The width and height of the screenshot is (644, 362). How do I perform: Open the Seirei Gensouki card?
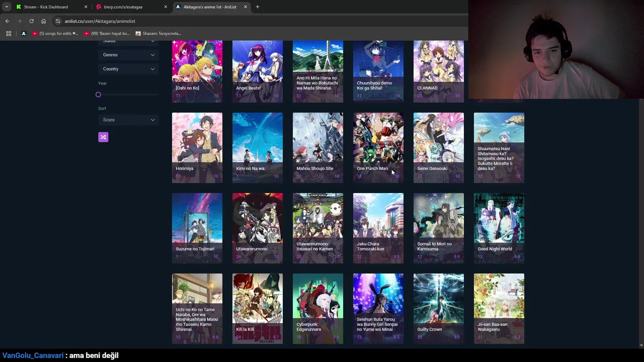click(439, 148)
